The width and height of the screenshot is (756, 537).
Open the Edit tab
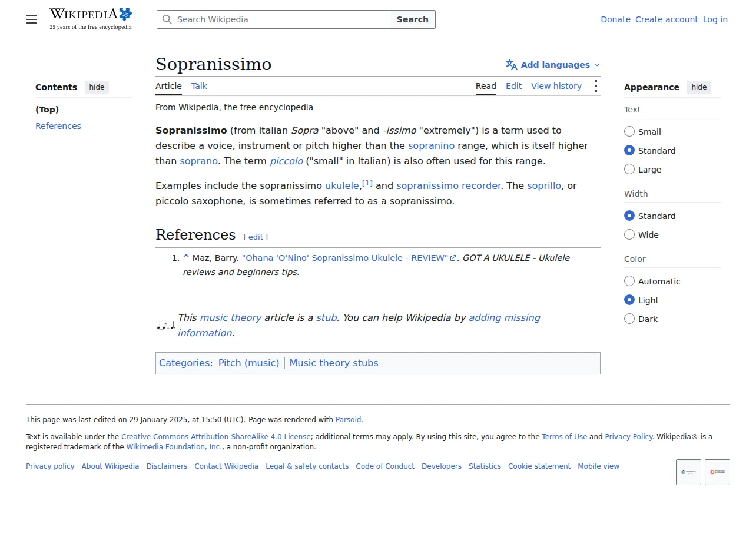pyautogui.click(x=513, y=86)
